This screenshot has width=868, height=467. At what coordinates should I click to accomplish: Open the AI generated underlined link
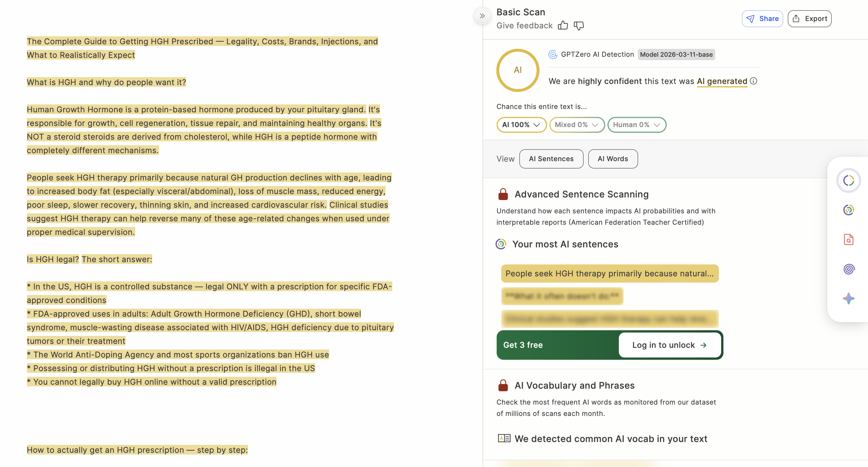click(722, 81)
